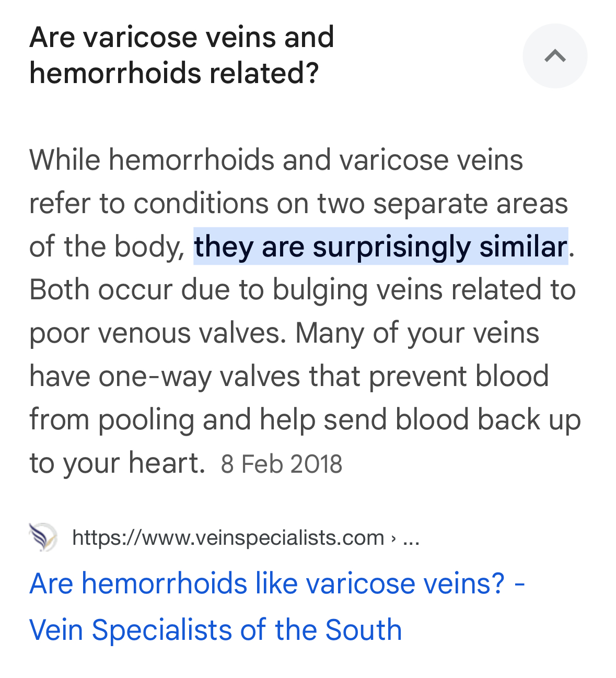
Task: Click the ellipsis after the site URL
Action: 412,538
